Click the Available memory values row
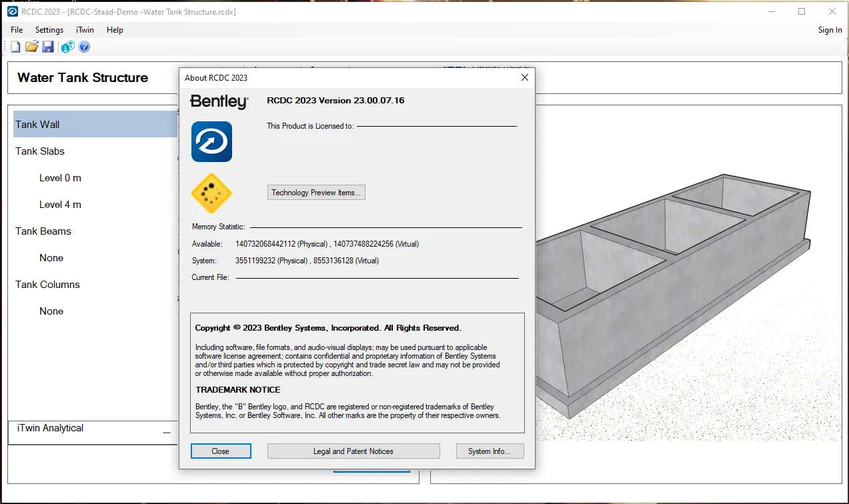The height and width of the screenshot is (504, 849). point(305,244)
